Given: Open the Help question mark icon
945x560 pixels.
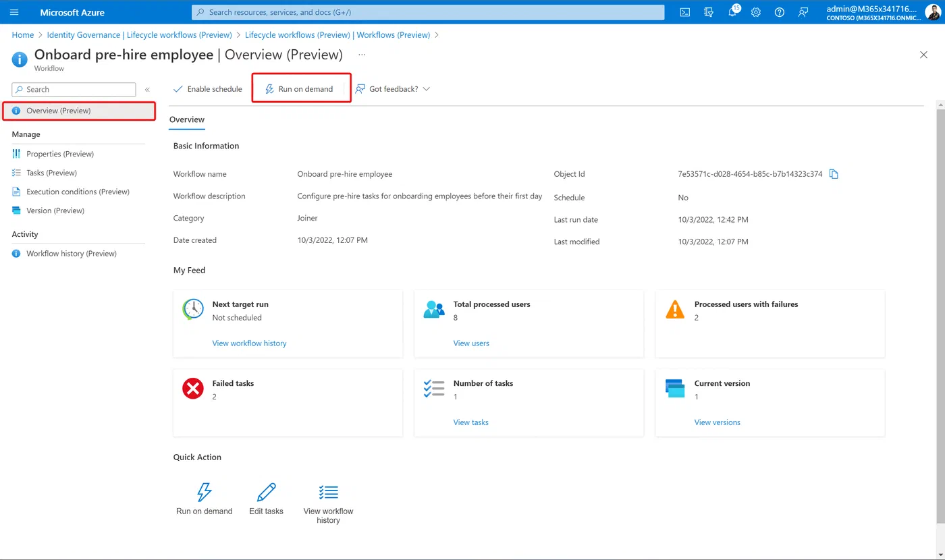Looking at the screenshot, I should click(x=780, y=12).
